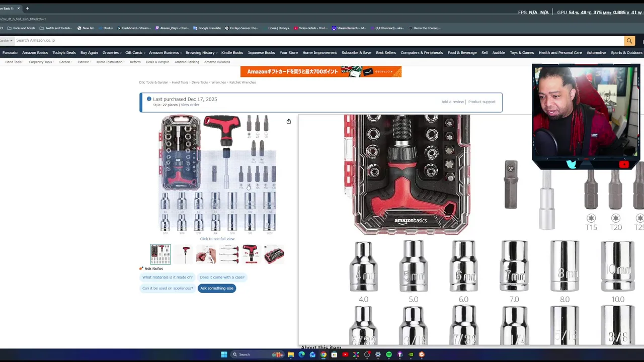Click the View order link
The width and height of the screenshot is (644, 362).
pyautogui.click(x=190, y=105)
